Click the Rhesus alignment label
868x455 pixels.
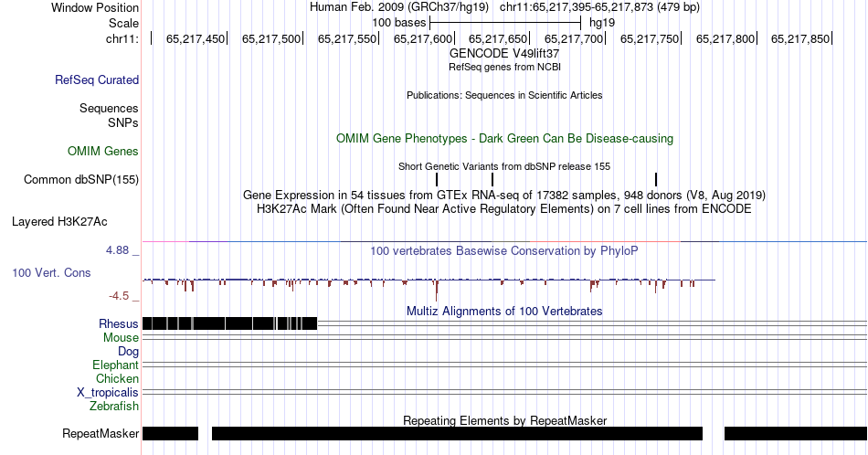pos(119,323)
